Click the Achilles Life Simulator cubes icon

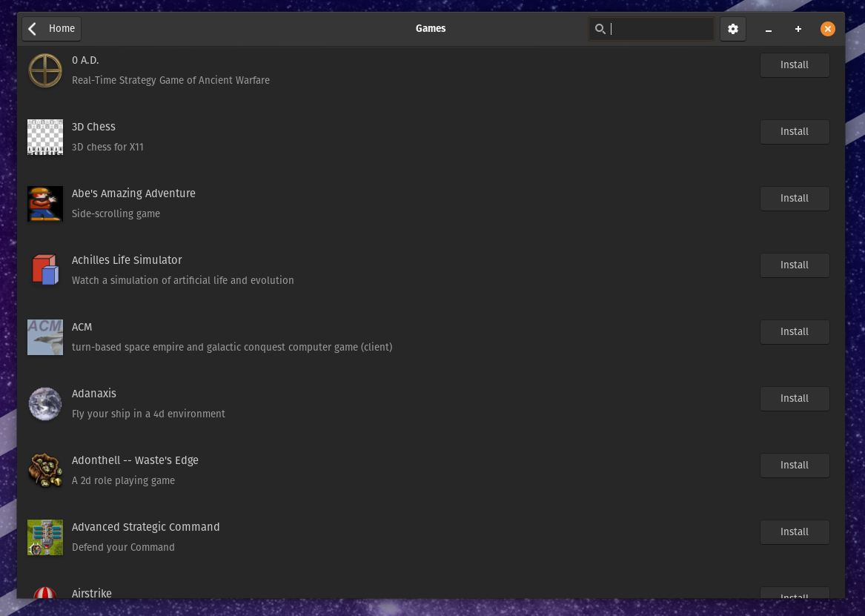(x=45, y=270)
